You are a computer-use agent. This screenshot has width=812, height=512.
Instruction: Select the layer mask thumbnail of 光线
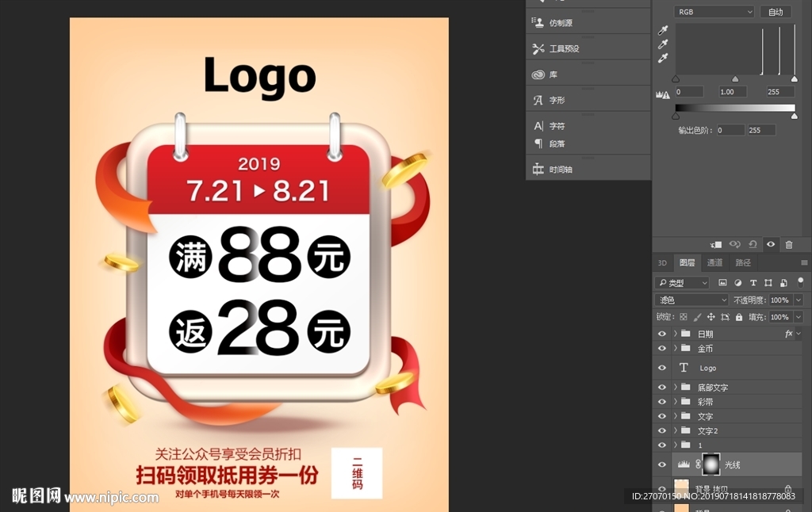(x=711, y=464)
